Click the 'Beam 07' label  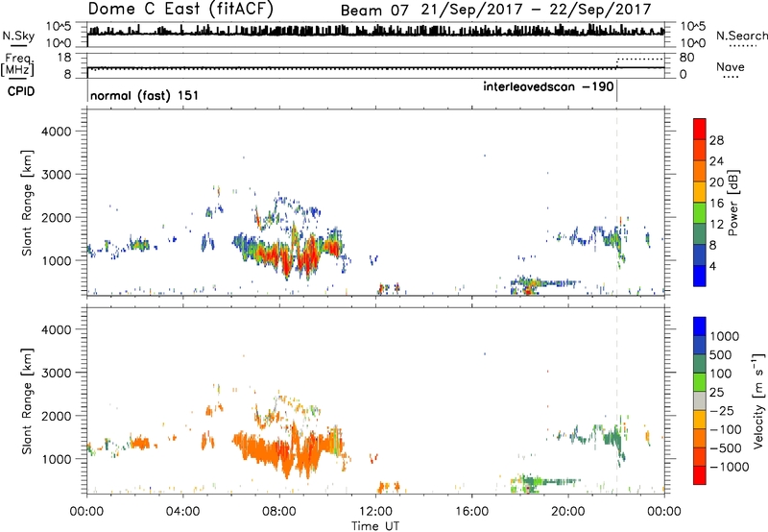[374, 11]
